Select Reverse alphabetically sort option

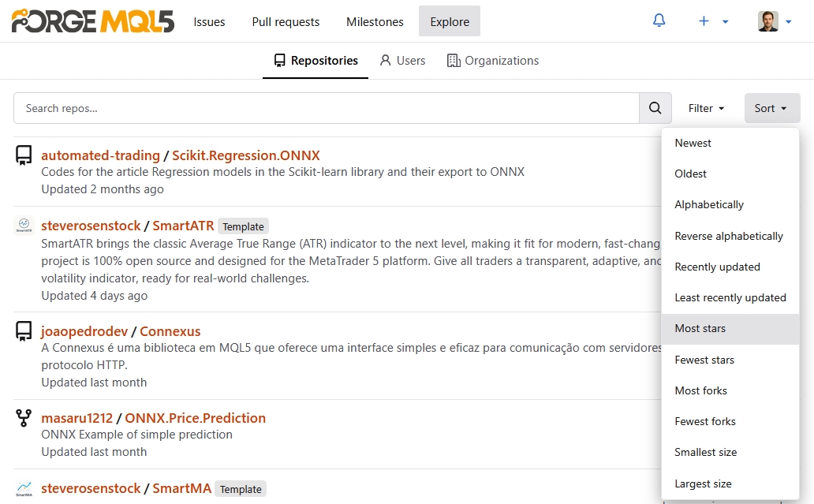(x=730, y=236)
